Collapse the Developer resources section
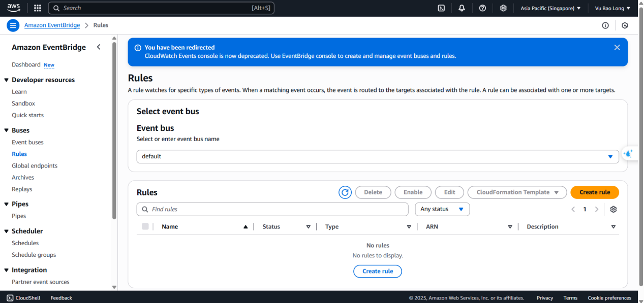644x303 pixels. pos(7,80)
